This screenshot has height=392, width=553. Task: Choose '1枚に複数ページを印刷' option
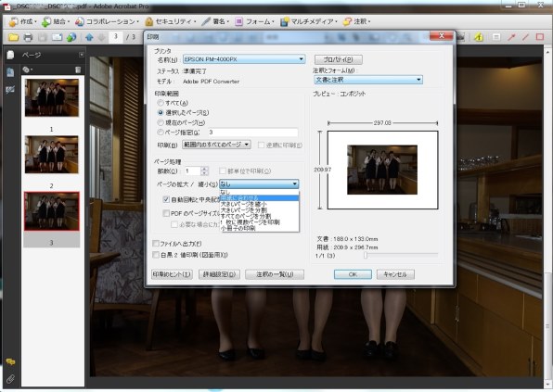pos(259,222)
